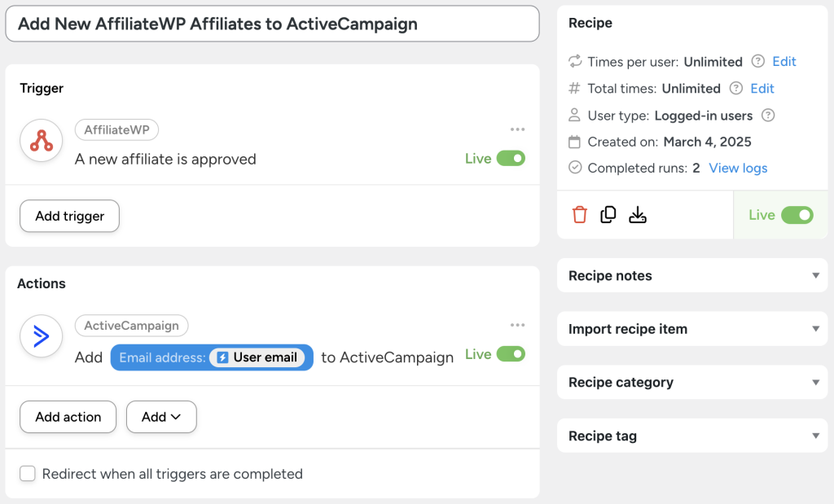The width and height of the screenshot is (834, 504).
Task: Open the Add dropdown under Actions
Action: tap(160, 416)
